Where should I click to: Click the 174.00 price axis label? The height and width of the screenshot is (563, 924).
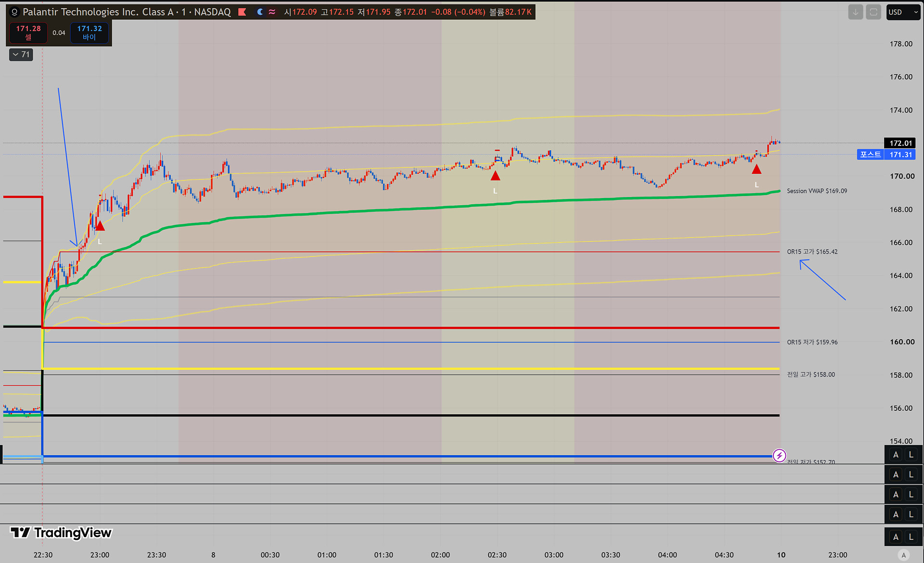click(901, 110)
